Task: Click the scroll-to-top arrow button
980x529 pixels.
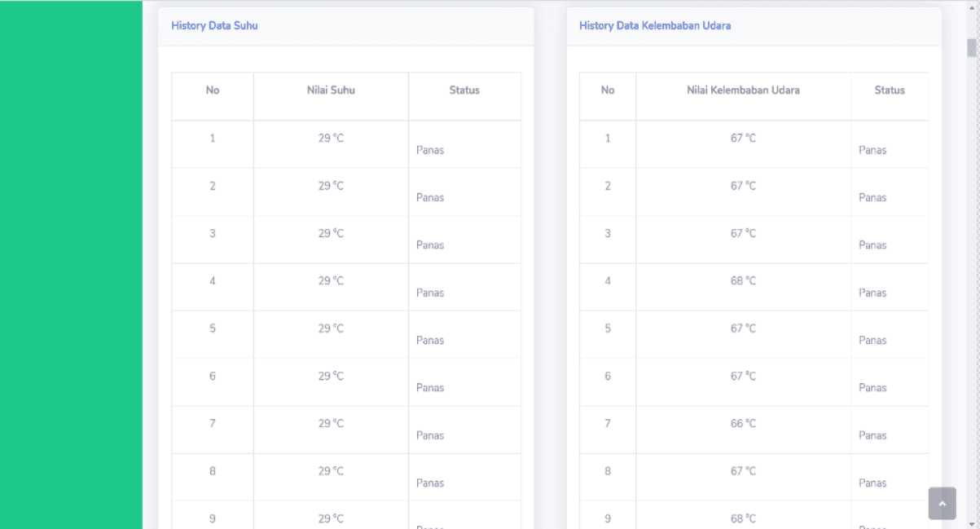Action: click(942, 504)
